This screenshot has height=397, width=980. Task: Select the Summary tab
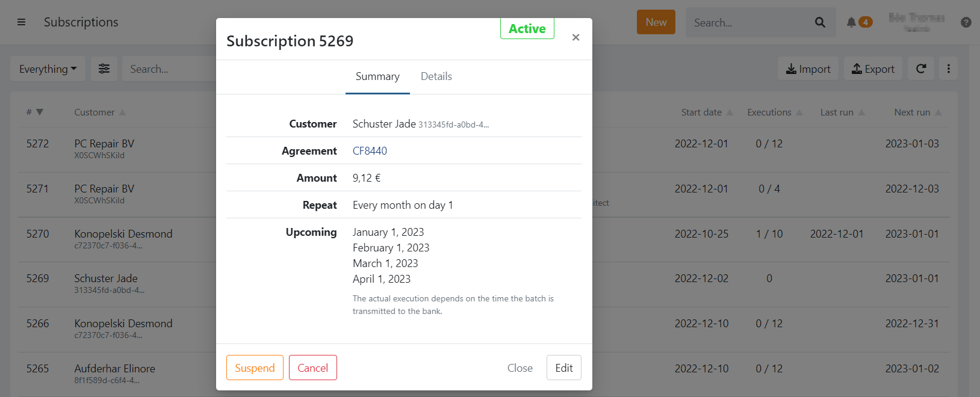coord(377,76)
